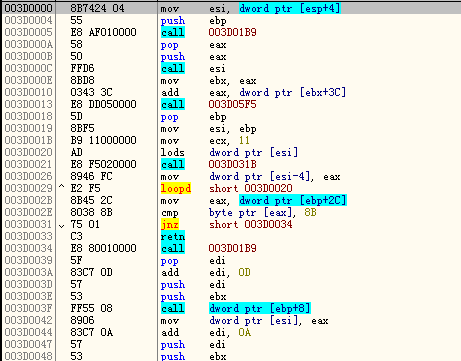Click the cmp mnemonic
Viewport: 461px width, 361px height.
point(170,213)
